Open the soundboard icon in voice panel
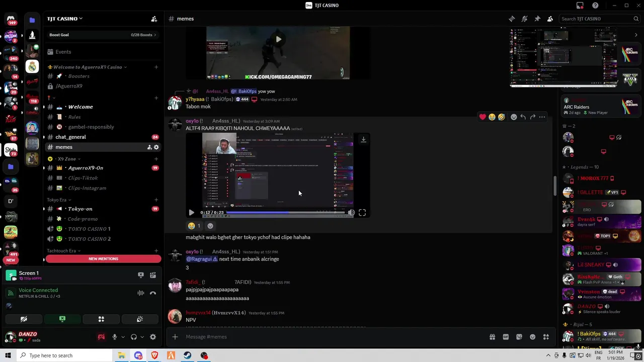644x362 pixels. pos(140,319)
